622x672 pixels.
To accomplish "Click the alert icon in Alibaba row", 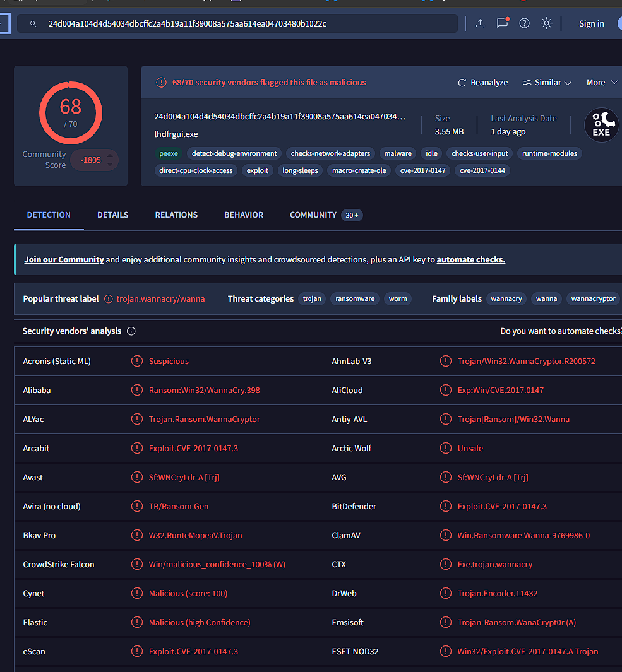I will tap(137, 390).
